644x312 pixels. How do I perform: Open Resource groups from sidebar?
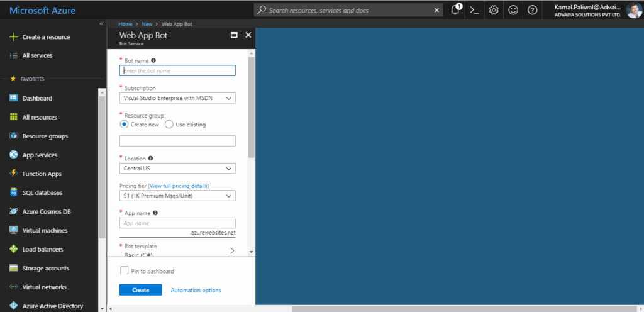pyautogui.click(x=45, y=136)
